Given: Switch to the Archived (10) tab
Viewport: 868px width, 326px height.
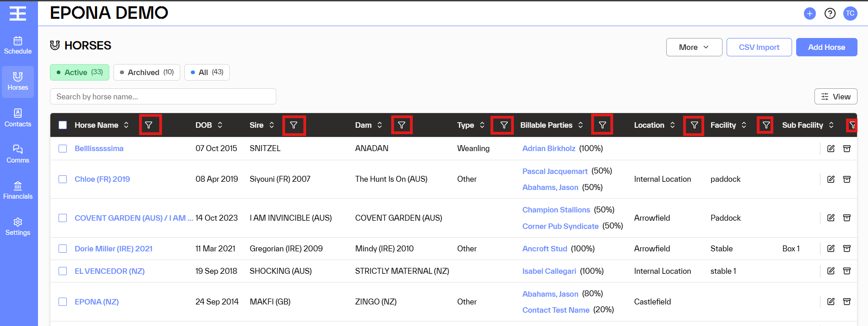Looking at the screenshot, I should click(x=147, y=72).
